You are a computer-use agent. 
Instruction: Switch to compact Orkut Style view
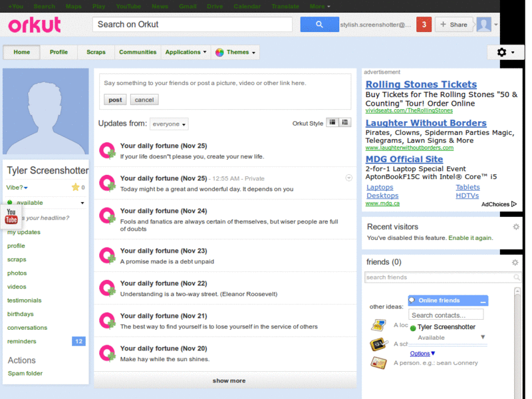[332, 122]
